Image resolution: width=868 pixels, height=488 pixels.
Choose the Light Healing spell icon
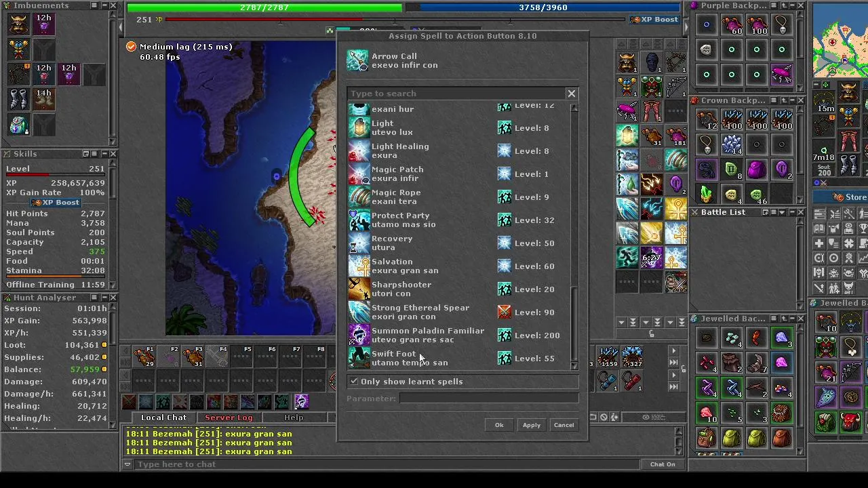coord(359,151)
